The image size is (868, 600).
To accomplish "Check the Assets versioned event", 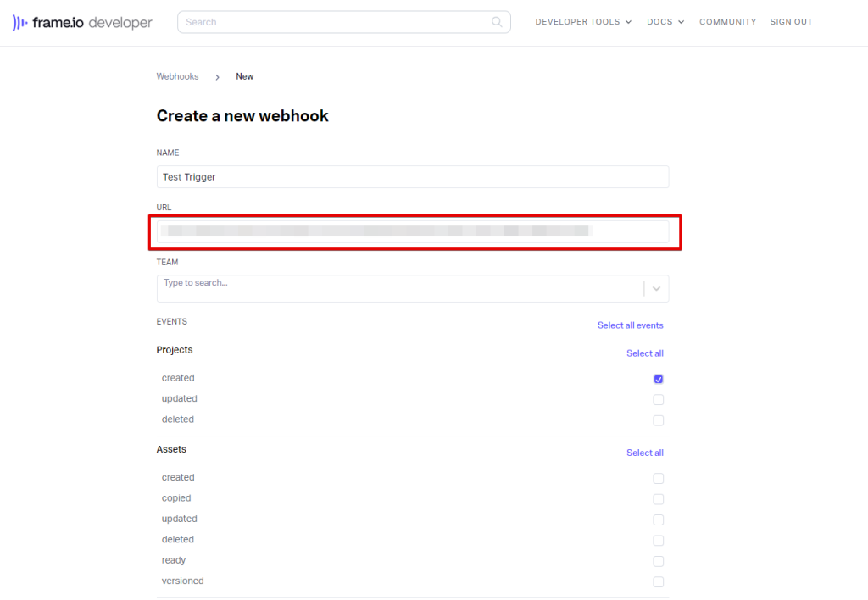I will 659,582.
